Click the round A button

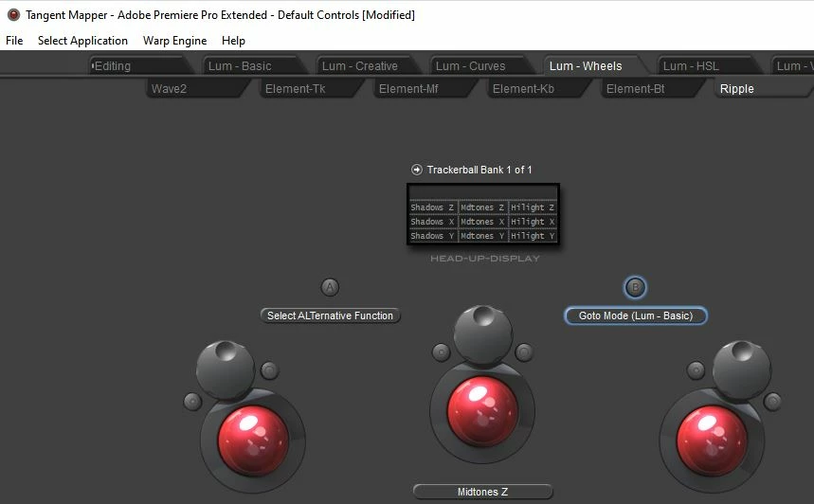pos(330,287)
